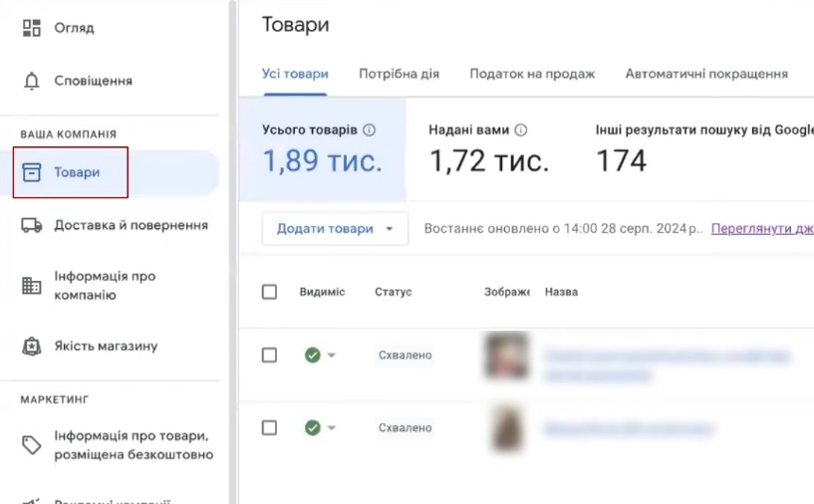Click the free listings tag icon
Screen dimensions: 814x504
coord(32,445)
